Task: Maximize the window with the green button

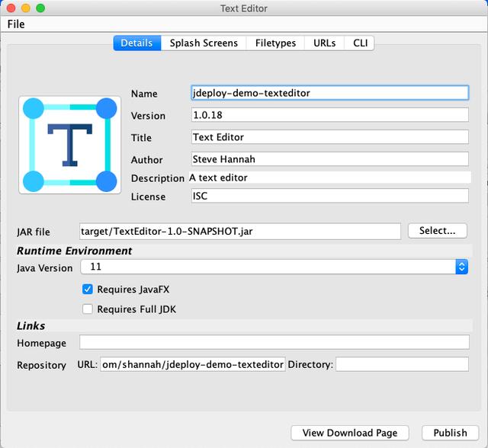Action: (x=40, y=8)
